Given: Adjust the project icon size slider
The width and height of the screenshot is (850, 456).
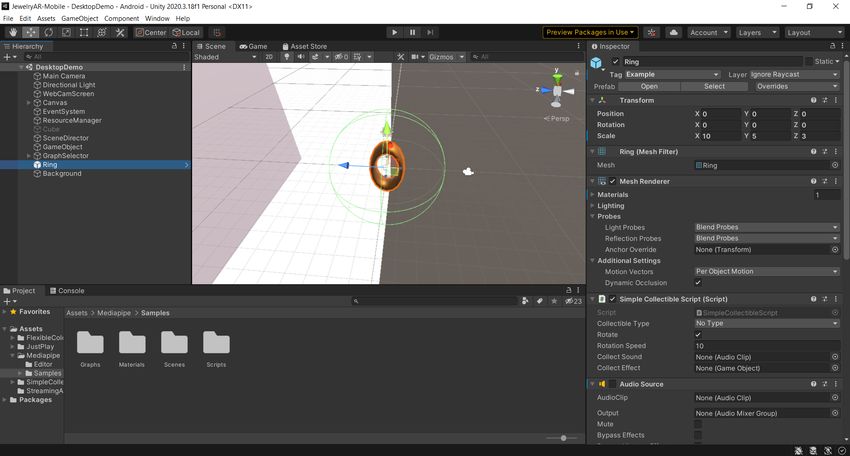Looking at the screenshot, I should click(563, 438).
